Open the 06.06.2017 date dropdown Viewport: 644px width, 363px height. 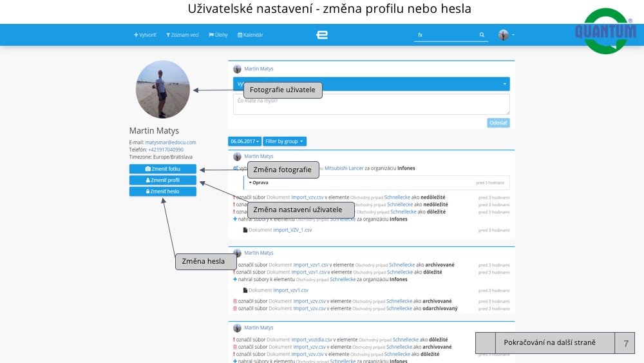[245, 141]
